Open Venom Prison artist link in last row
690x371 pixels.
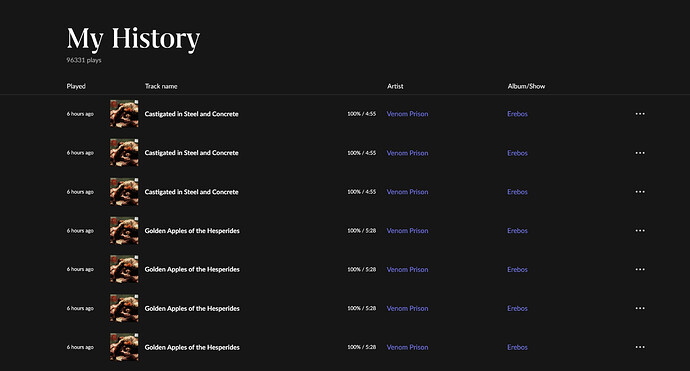(x=407, y=347)
